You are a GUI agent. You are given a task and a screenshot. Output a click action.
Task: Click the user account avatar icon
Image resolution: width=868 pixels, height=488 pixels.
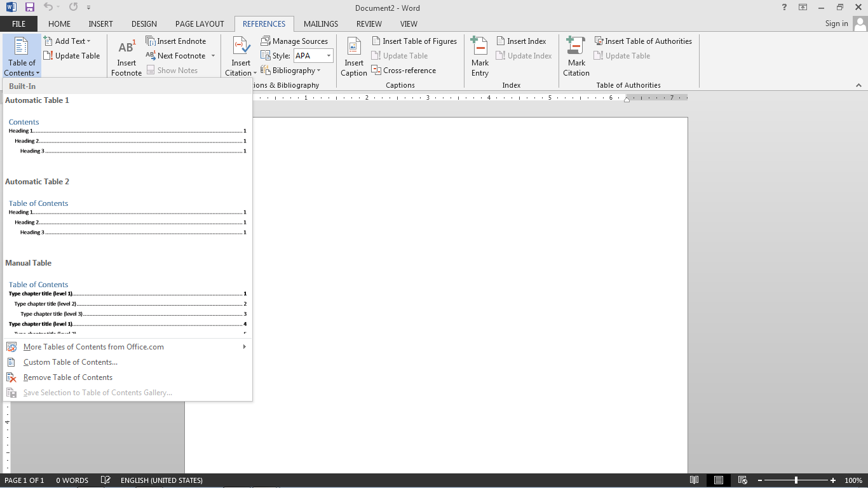pyautogui.click(x=860, y=24)
